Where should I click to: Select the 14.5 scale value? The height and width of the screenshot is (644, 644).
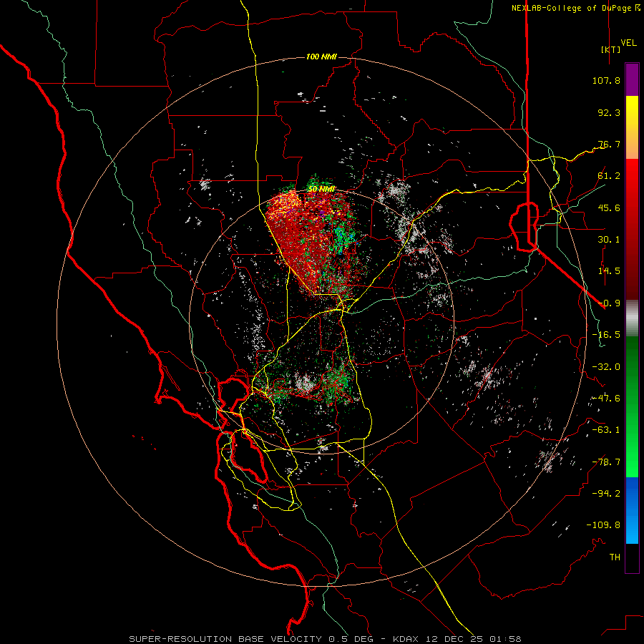click(609, 271)
